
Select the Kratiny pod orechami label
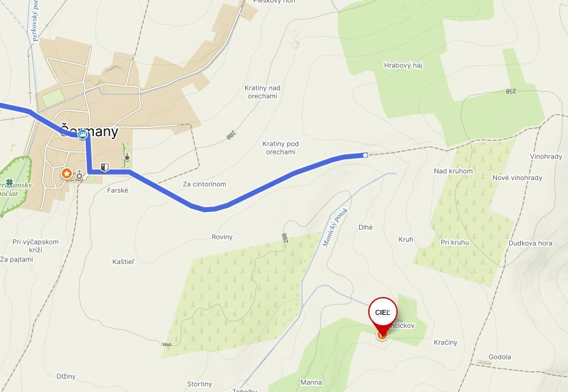(x=281, y=148)
